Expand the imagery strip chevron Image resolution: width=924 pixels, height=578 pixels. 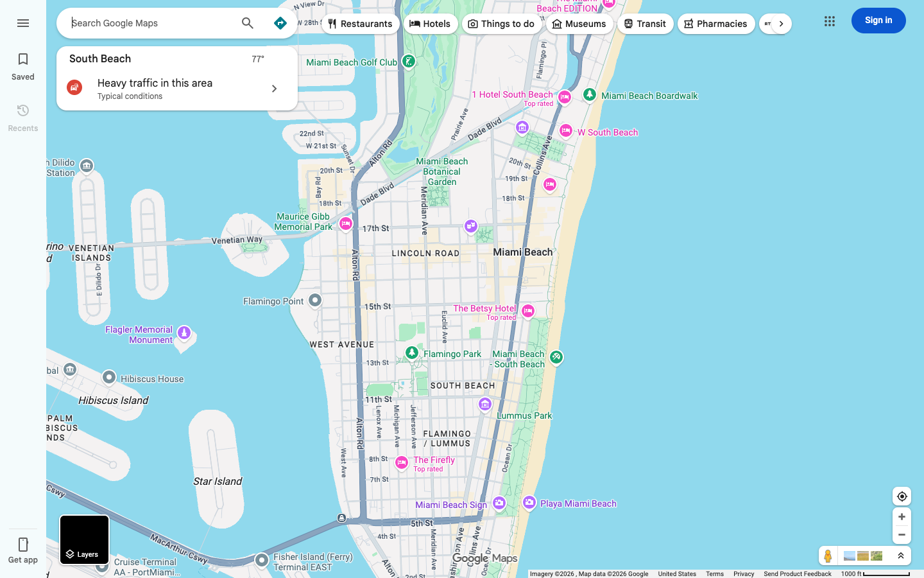[x=901, y=556]
